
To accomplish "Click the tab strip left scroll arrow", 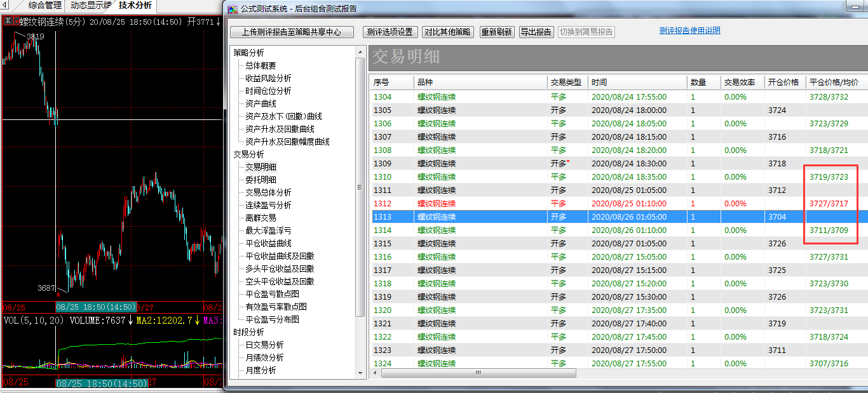I will click(x=6, y=6).
